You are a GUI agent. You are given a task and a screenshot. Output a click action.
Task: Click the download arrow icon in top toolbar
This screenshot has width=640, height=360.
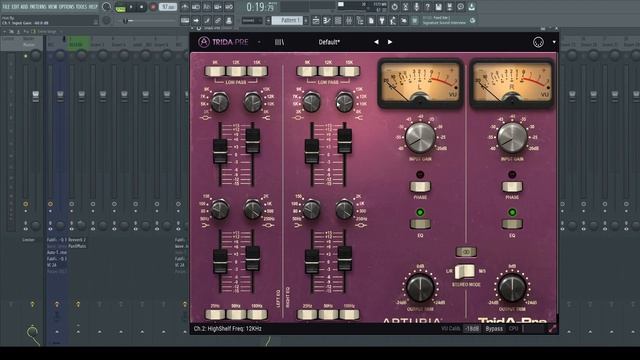(471, 7)
